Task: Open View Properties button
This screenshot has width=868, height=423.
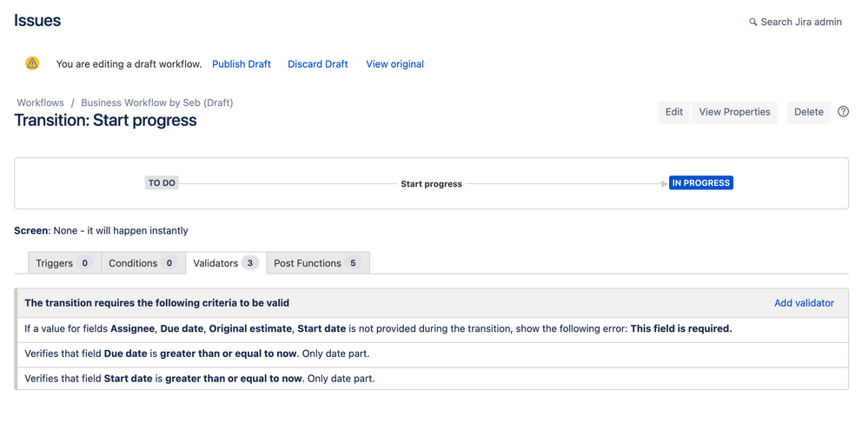Action: (x=734, y=112)
